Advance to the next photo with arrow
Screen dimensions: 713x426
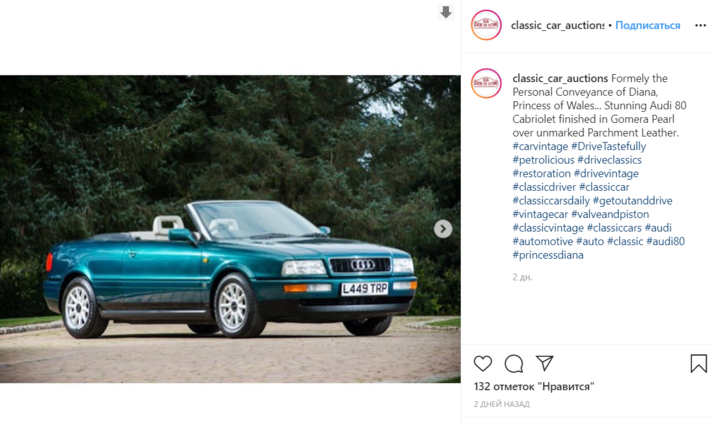(x=443, y=229)
